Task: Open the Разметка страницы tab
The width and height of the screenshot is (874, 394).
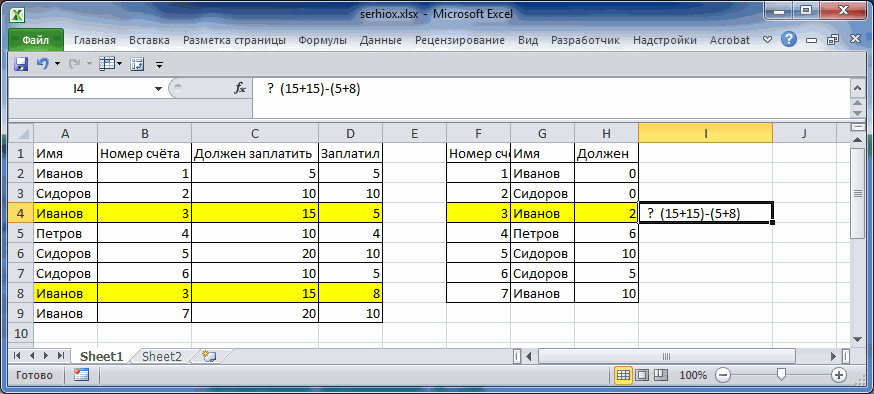Action: [234, 40]
